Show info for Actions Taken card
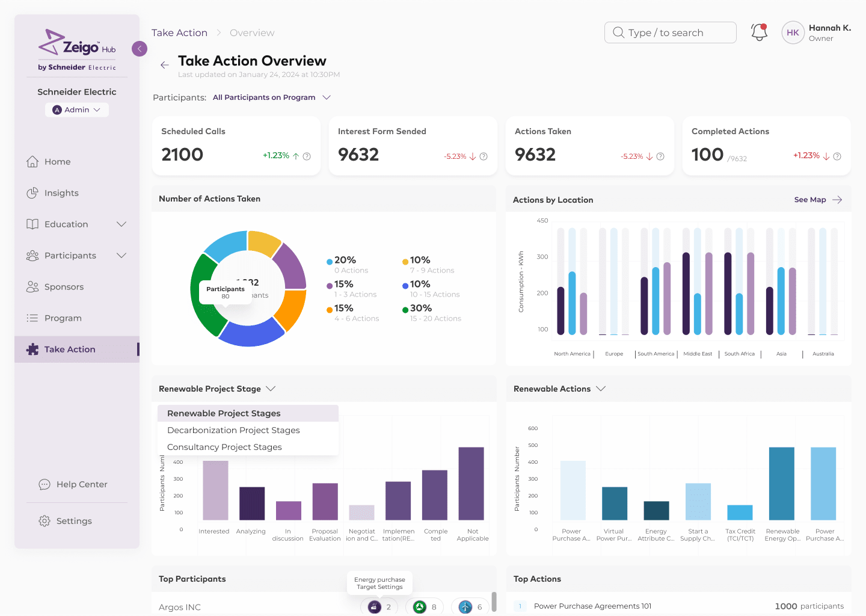The width and height of the screenshot is (866, 616). [660, 156]
